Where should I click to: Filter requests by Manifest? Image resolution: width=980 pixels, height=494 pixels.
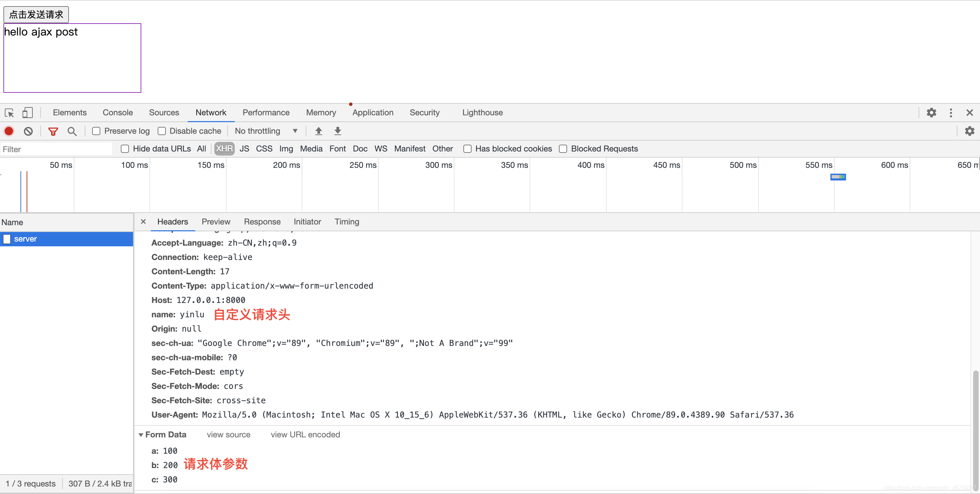pyautogui.click(x=410, y=149)
